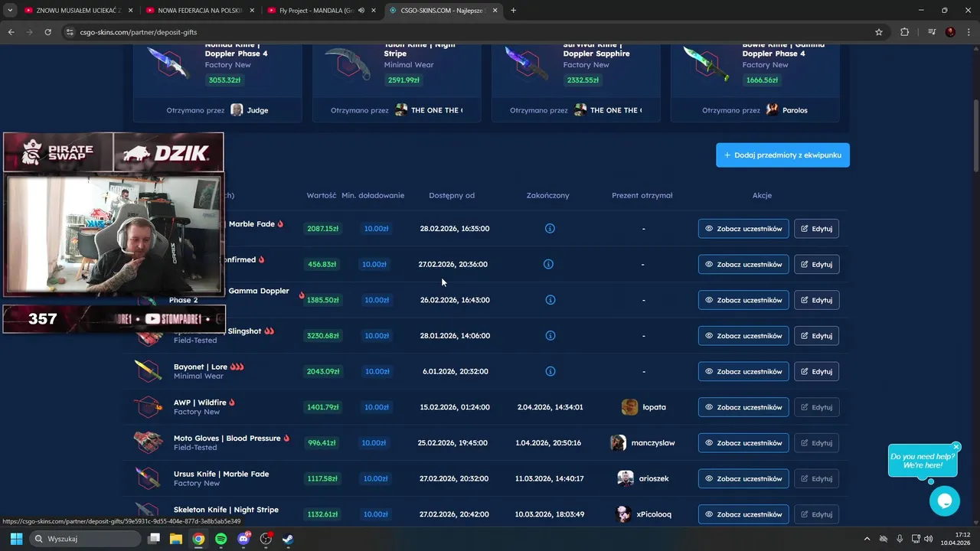
Task: Click Dostępny od column header
Action: click(x=452, y=195)
